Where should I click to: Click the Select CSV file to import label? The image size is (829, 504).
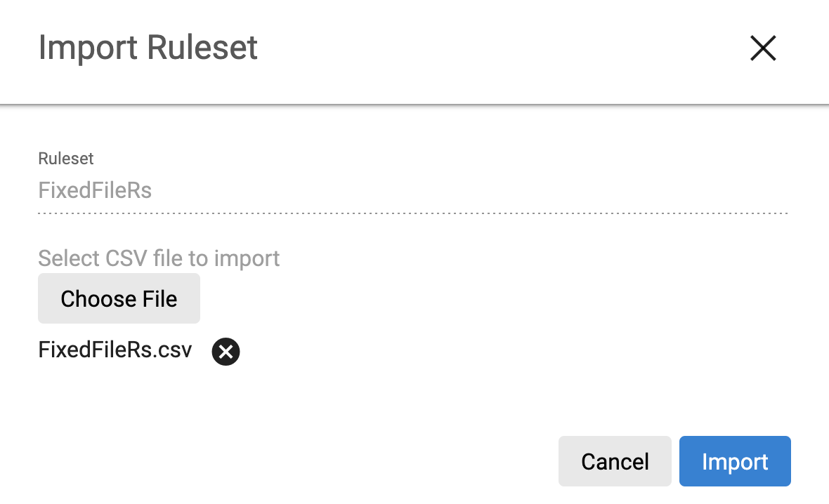click(x=159, y=258)
